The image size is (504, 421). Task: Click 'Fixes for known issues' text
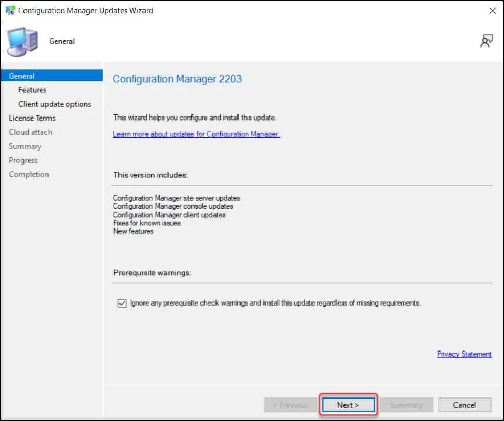pos(147,223)
